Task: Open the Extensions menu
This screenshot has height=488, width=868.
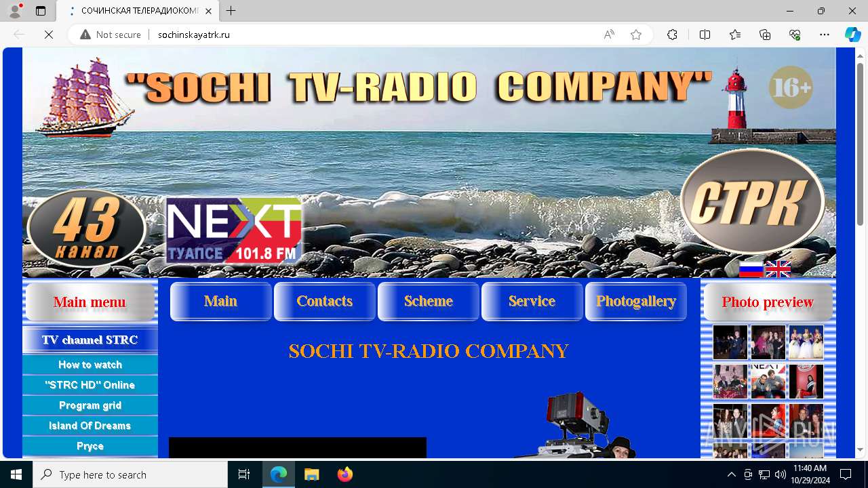Action: coord(672,35)
